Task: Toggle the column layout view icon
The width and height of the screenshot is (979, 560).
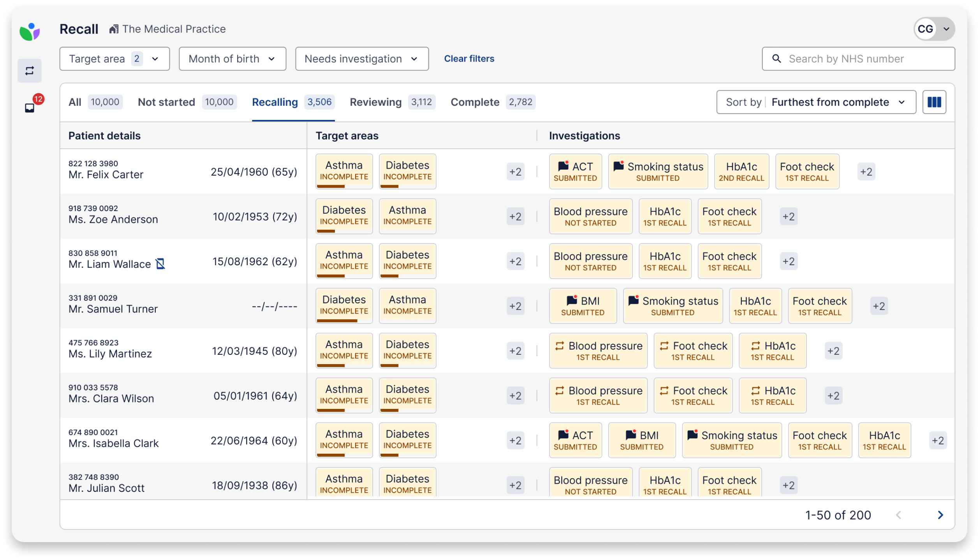Action: 934,102
